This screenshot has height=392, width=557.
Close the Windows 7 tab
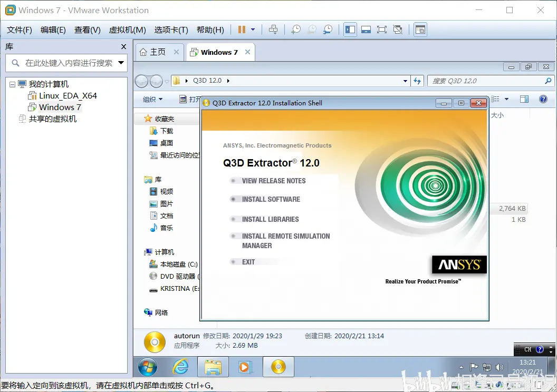247,52
